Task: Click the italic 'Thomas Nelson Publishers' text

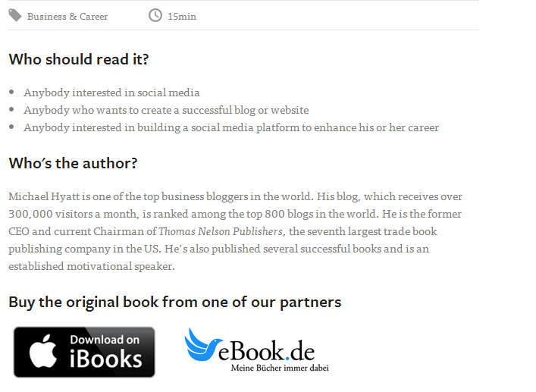Action: pyautogui.click(x=221, y=231)
